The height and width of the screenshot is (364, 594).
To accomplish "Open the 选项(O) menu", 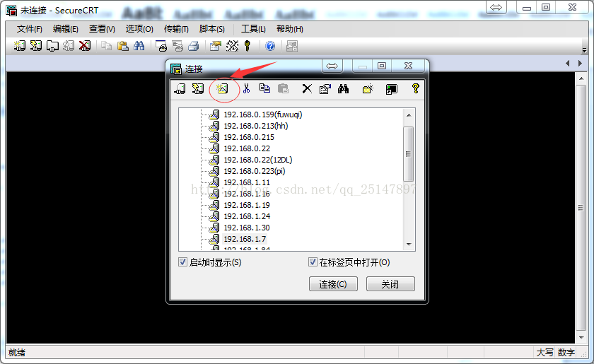I will click(139, 29).
